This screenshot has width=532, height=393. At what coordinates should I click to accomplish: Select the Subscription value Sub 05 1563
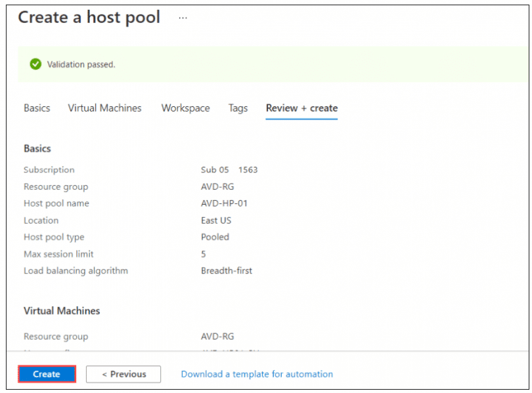tap(230, 169)
